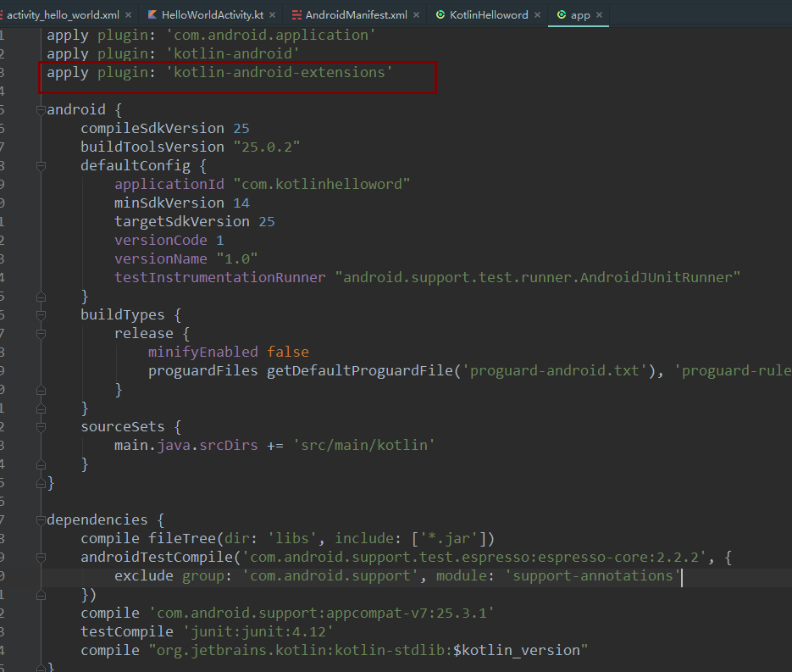This screenshot has height=672, width=792.
Task: Open the KotlinHelloword gradle tab
Action: 489,15
